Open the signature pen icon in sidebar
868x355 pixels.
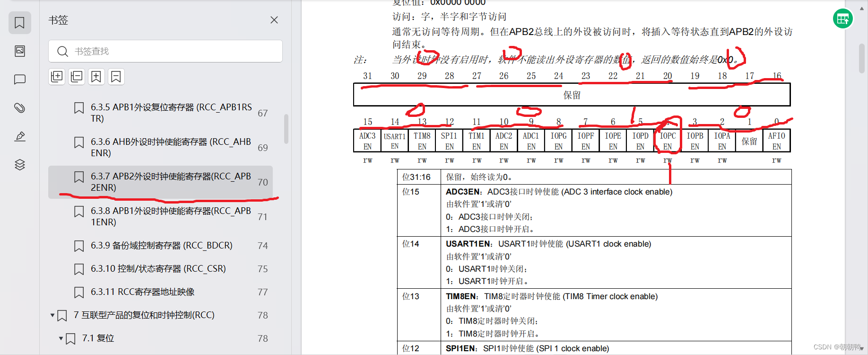pos(19,136)
